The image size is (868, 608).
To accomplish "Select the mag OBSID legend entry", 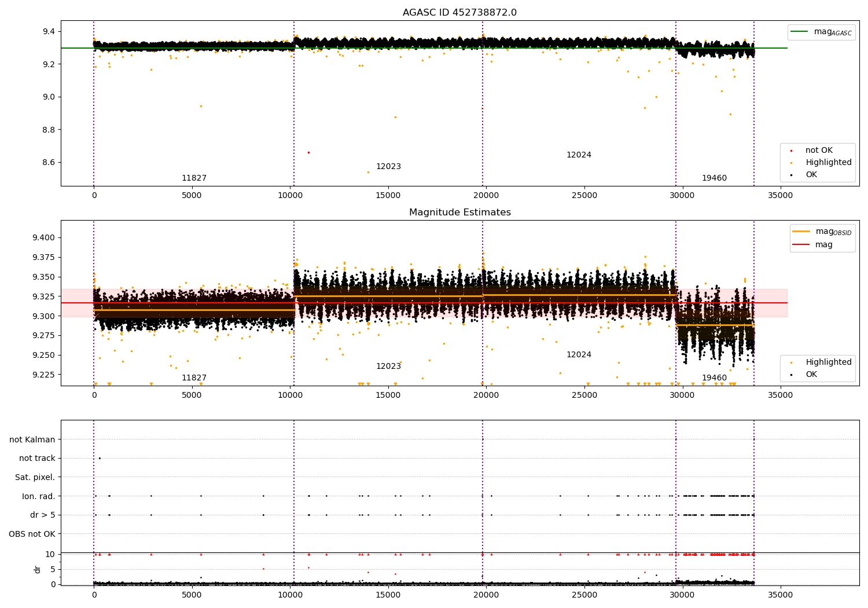I will (x=822, y=232).
